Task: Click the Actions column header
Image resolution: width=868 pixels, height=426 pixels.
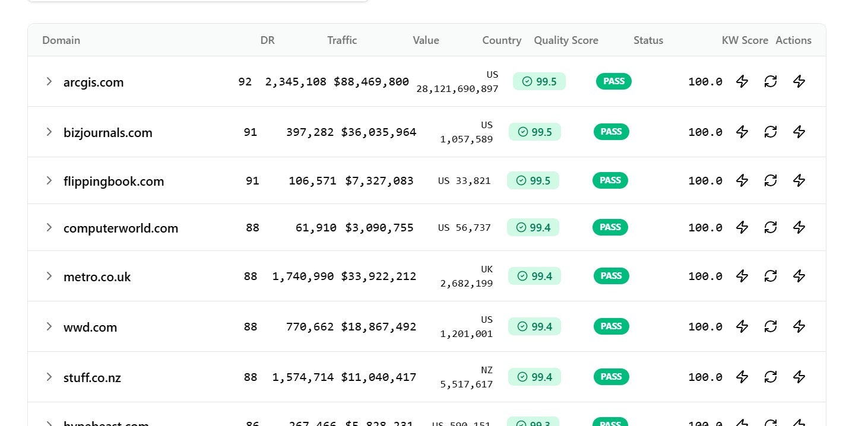Action: point(793,40)
